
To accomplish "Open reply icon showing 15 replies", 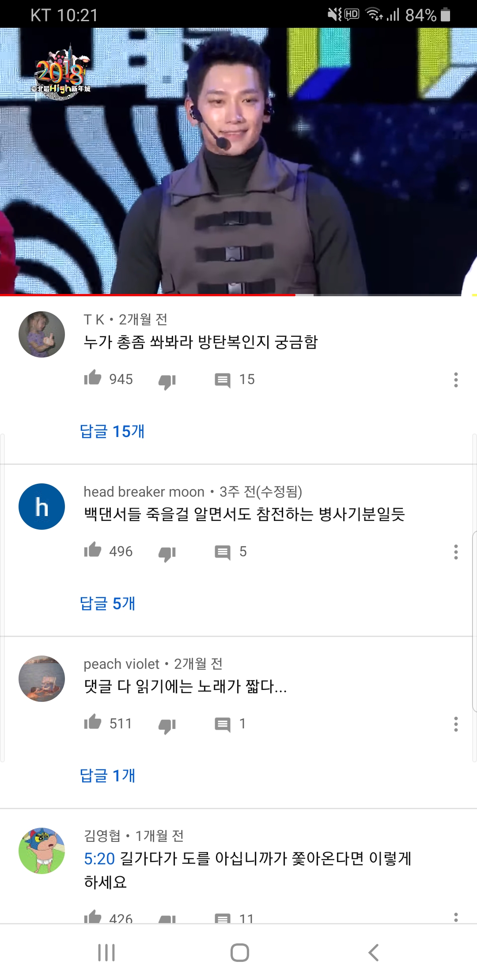I will pyautogui.click(x=223, y=380).
